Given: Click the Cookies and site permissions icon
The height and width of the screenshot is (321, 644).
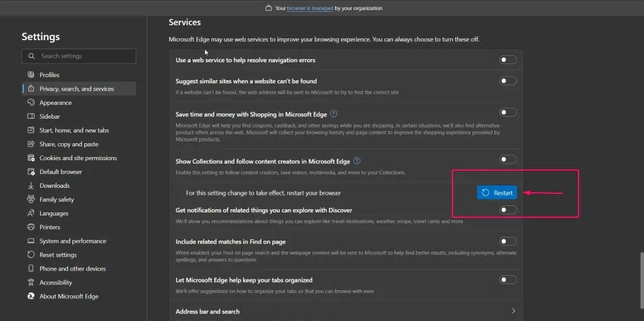Looking at the screenshot, I should (x=31, y=158).
